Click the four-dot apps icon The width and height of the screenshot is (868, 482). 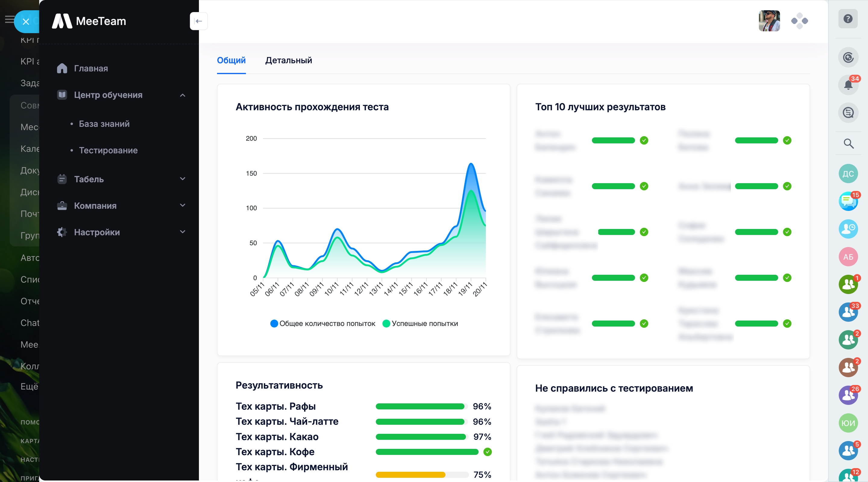tap(799, 21)
